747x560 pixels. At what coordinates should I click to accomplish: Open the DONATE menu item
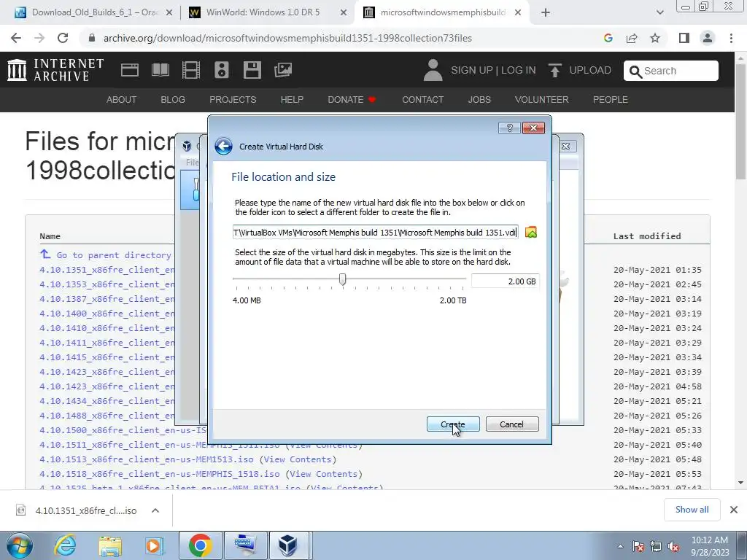[352, 99]
